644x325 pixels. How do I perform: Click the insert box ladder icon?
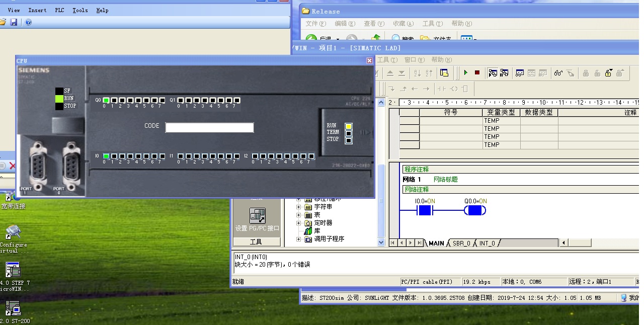465,89
